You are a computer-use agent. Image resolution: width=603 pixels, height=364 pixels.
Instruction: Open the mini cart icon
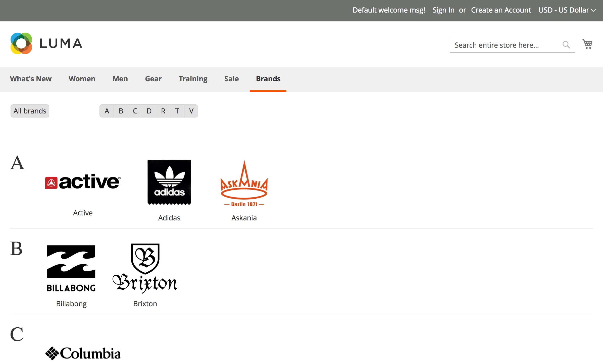click(x=588, y=44)
